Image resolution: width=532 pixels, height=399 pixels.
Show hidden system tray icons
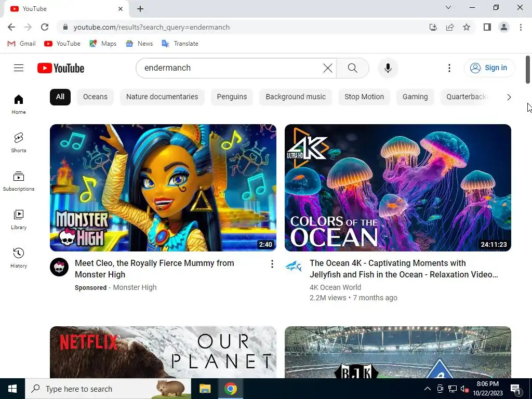(428, 389)
